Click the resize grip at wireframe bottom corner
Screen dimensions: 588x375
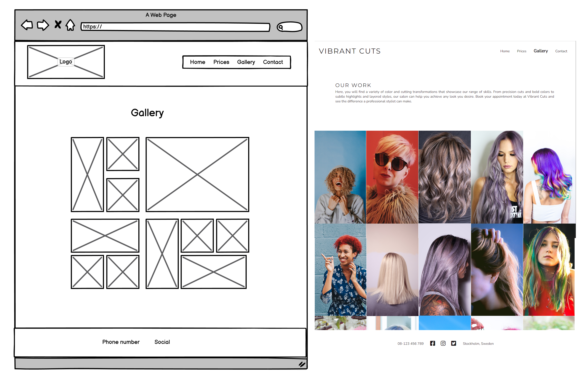[x=302, y=364]
